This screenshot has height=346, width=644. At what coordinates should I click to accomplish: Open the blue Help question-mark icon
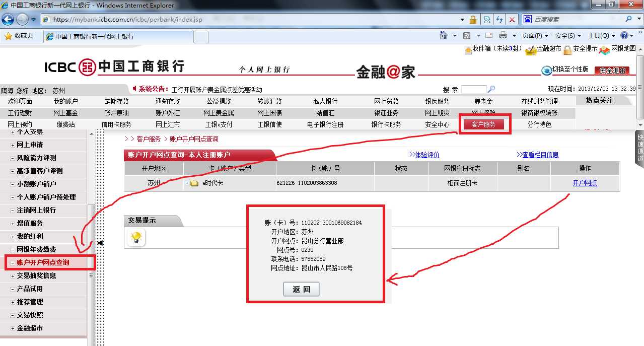[x=624, y=36]
